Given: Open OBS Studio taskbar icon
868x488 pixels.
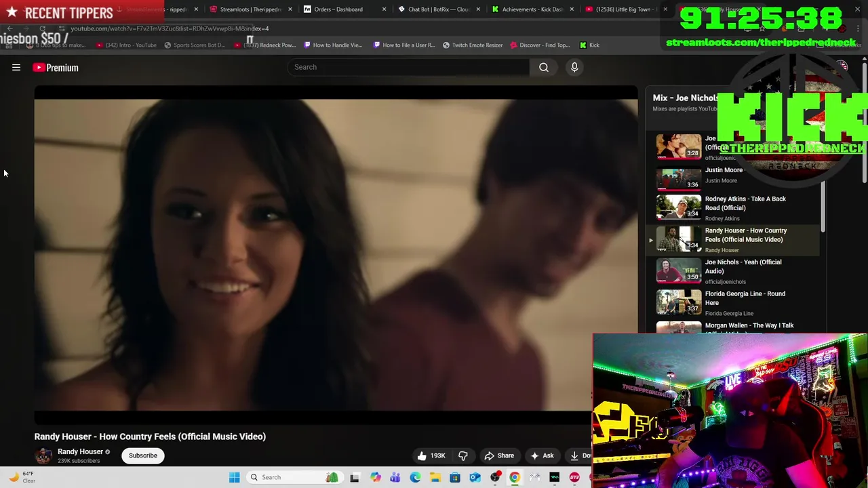Looking at the screenshot, I should pyautogui.click(x=495, y=477).
